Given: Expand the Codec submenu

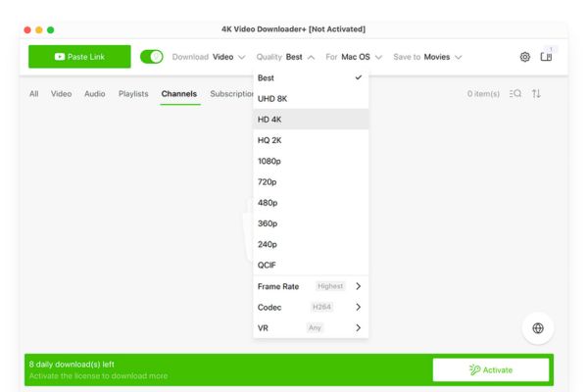Looking at the screenshot, I should click(311, 307).
